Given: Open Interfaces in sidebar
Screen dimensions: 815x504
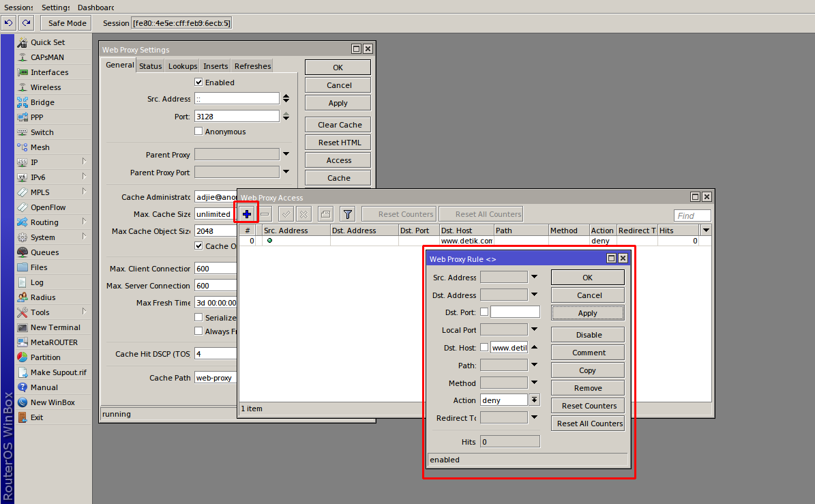Looking at the screenshot, I should (53, 72).
